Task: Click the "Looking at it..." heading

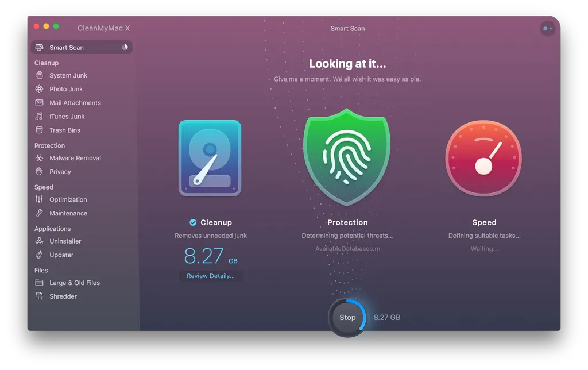Action: [347, 64]
